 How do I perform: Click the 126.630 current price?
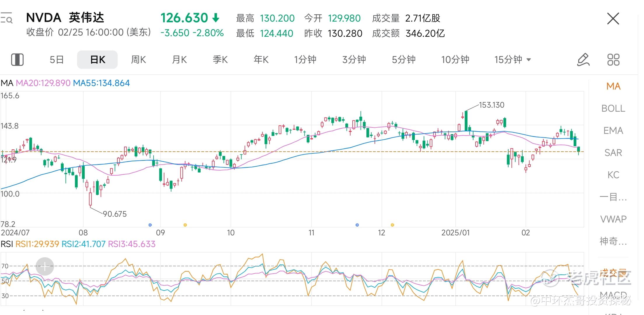tap(184, 18)
